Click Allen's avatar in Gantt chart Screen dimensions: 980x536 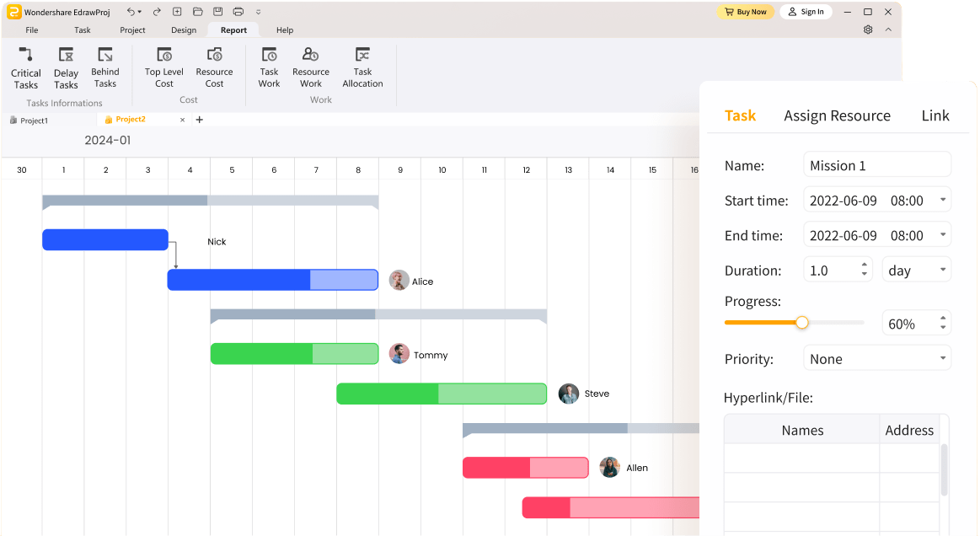point(609,467)
